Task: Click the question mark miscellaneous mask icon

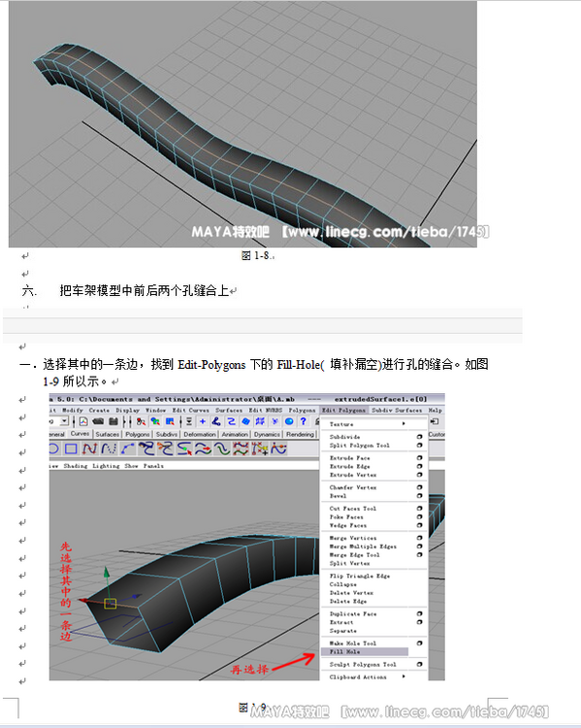Action: (x=303, y=421)
